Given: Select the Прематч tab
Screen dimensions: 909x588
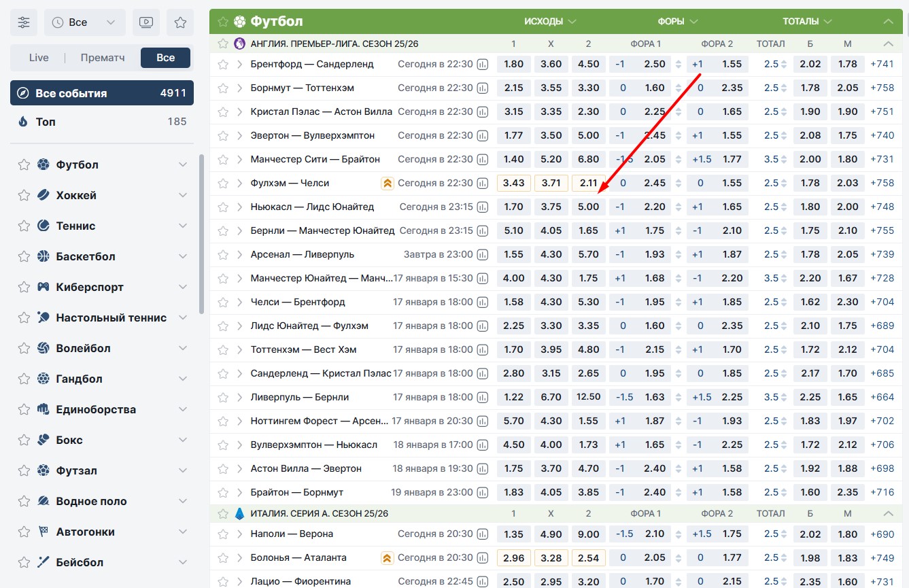Looking at the screenshot, I should [102, 58].
